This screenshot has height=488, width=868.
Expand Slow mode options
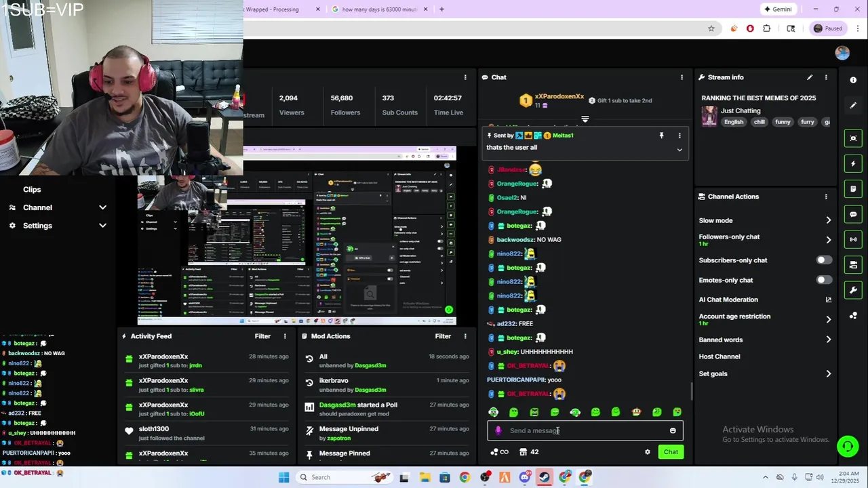coord(828,220)
